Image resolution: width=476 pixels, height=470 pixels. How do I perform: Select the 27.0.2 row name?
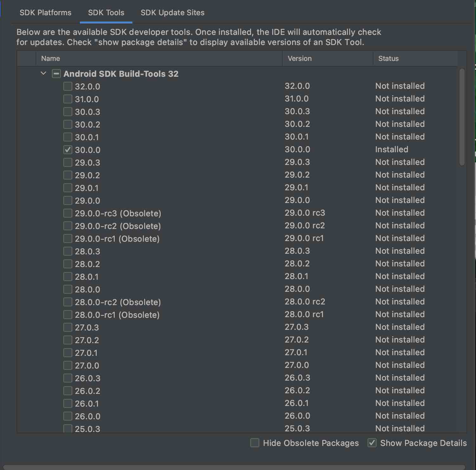pyautogui.click(x=87, y=340)
